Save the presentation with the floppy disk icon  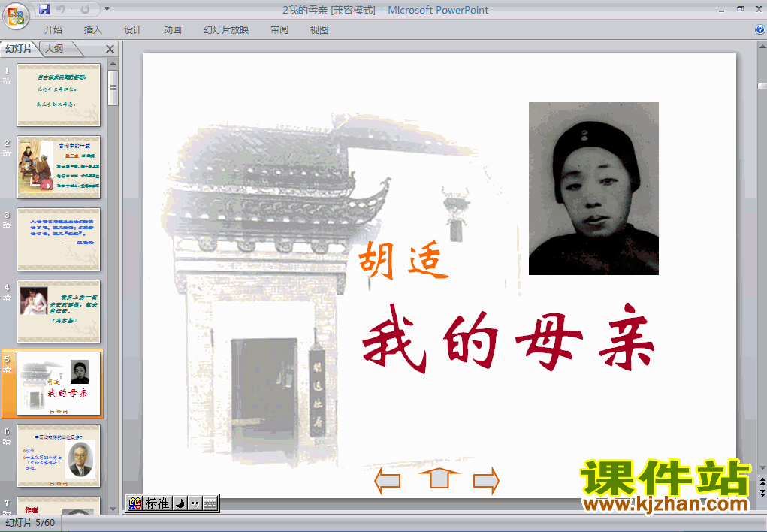click(44, 9)
